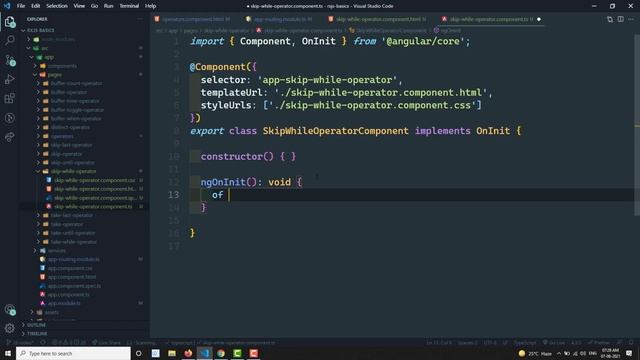Open the Manage gear icon
Viewport: 640px width, 360px height.
[x=10, y=328]
